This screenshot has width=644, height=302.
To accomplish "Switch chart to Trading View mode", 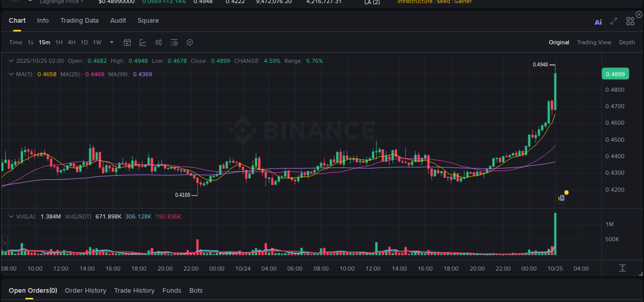I will (594, 42).
